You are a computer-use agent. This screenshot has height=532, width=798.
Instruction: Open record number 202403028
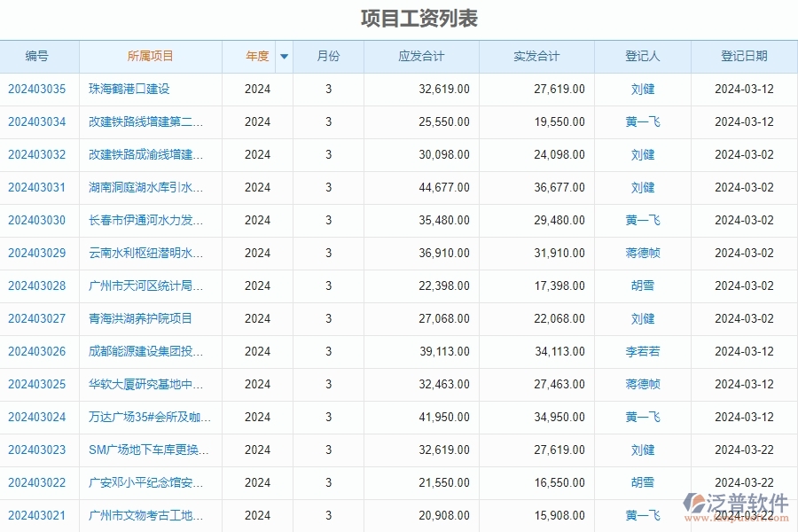(36, 286)
